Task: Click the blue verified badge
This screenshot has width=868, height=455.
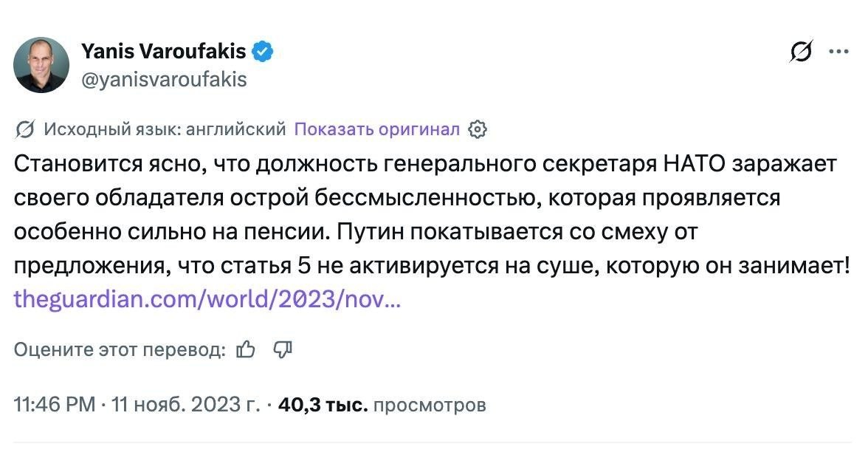Action: pos(264,52)
